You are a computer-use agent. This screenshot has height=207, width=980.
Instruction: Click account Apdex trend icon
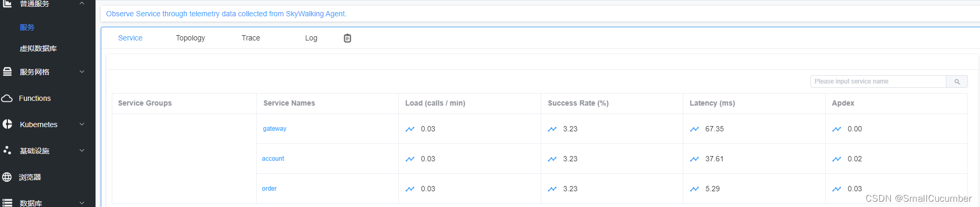pos(837,159)
